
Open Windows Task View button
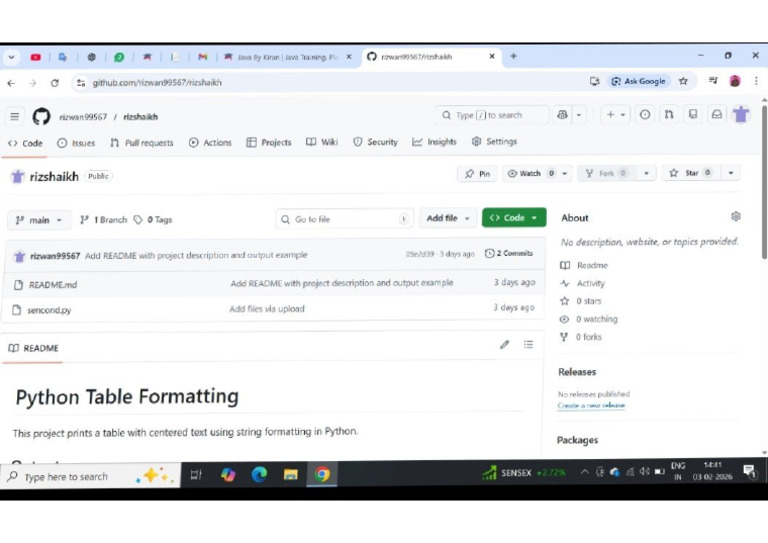196,474
